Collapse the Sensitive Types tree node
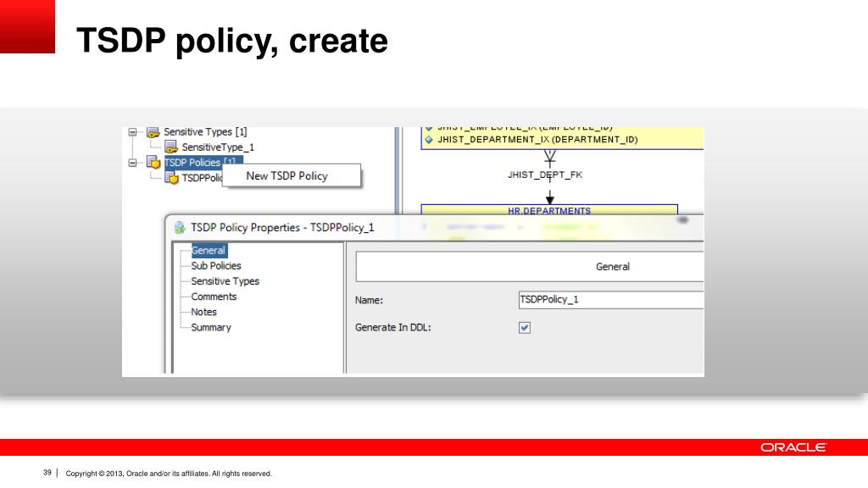The width and height of the screenshot is (868, 488). 132,132
